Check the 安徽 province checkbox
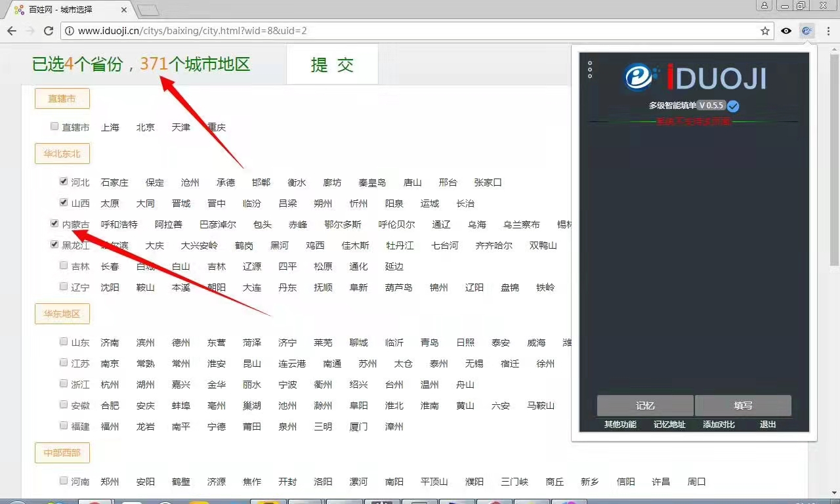The image size is (840, 504). [64, 404]
